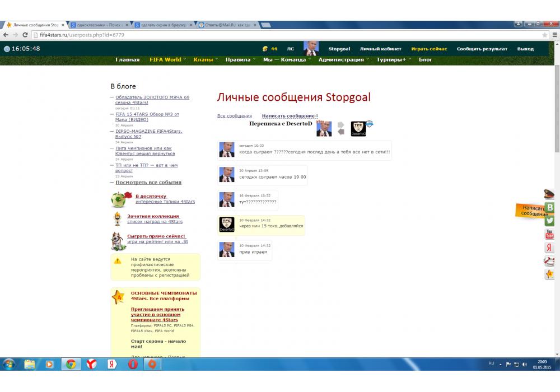Click the Yandex 'Я' sidebar icon

[x=550, y=248]
